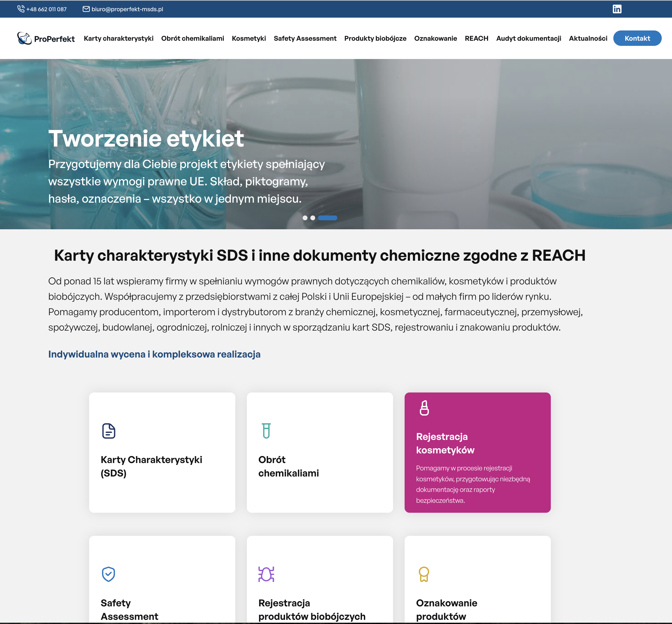
Task: Click the bug icon on biocides card
Action: [x=266, y=574]
